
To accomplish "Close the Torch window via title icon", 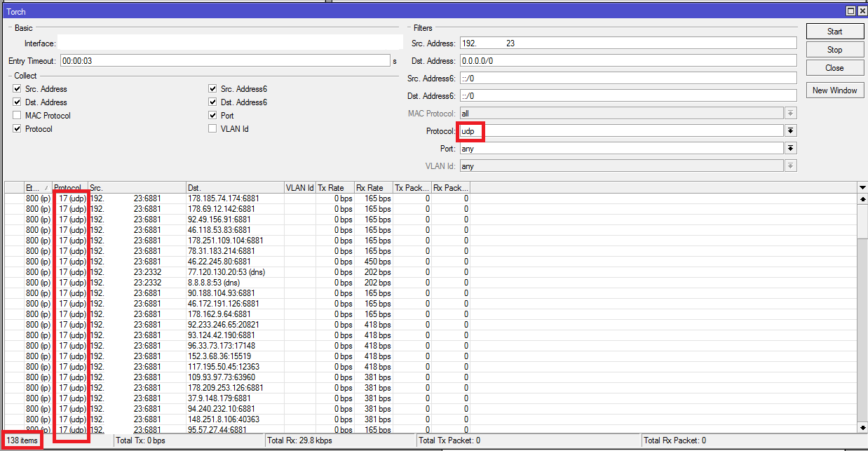I will tap(861, 11).
